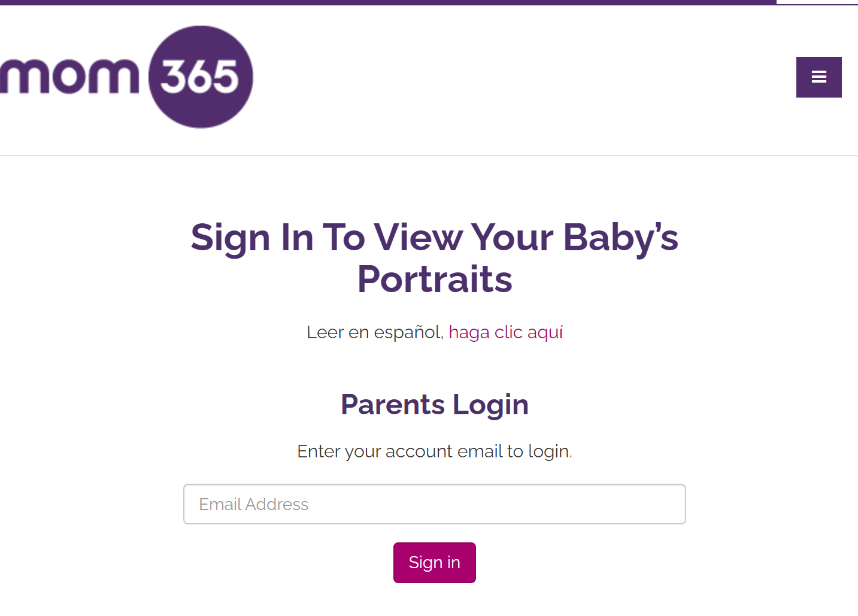Open the Spanish version via 'haga clic aquí'
The height and width of the screenshot is (616, 858).
pyautogui.click(x=506, y=332)
